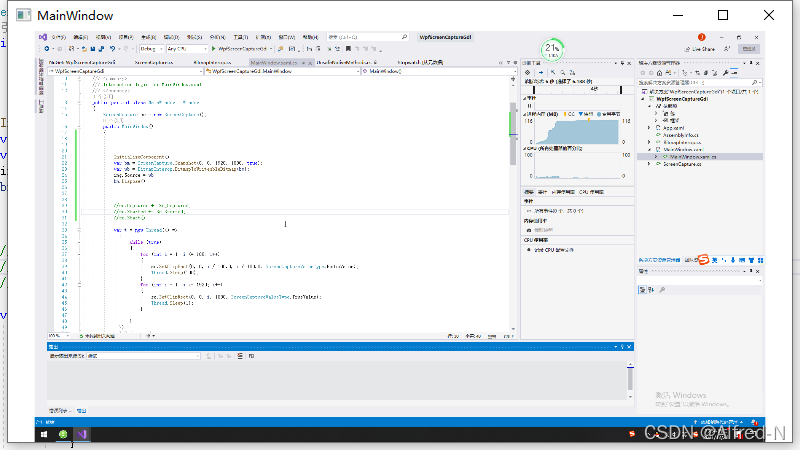Switch to the ScreenCapture.cs editor tab

point(154,63)
